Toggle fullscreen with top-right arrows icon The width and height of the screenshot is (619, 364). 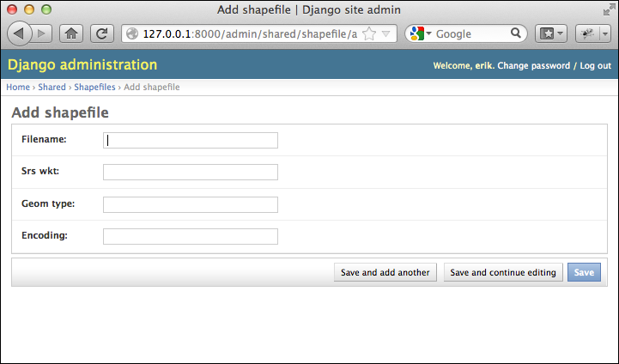click(609, 10)
